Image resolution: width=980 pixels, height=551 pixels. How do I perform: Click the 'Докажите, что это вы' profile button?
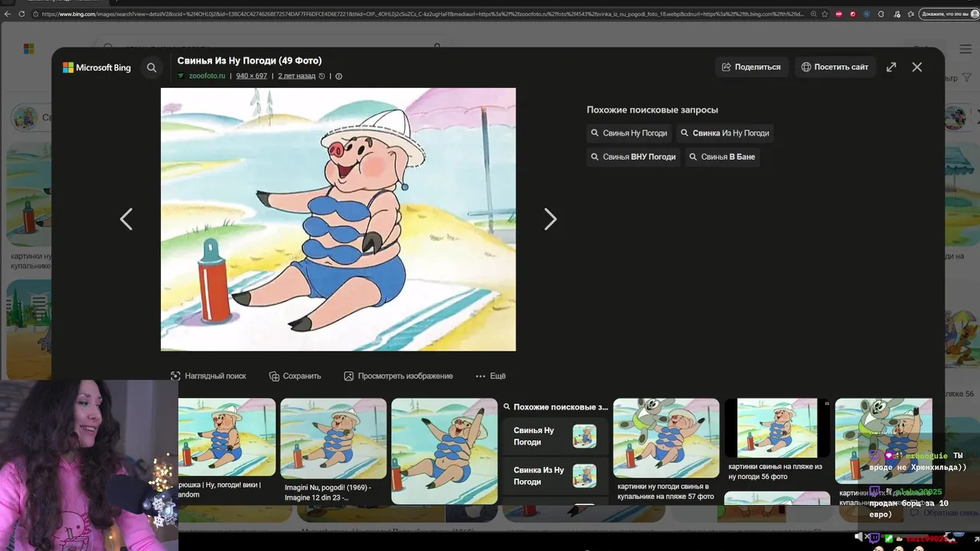(x=949, y=14)
